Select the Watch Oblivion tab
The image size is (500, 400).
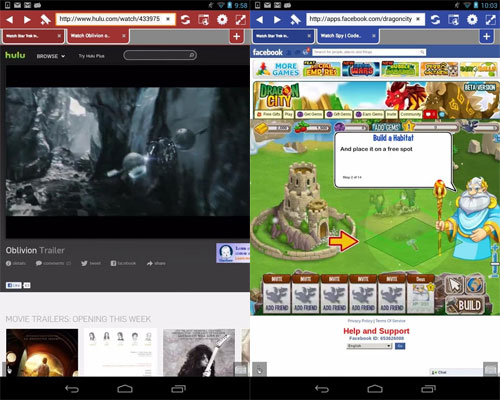tap(98, 36)
